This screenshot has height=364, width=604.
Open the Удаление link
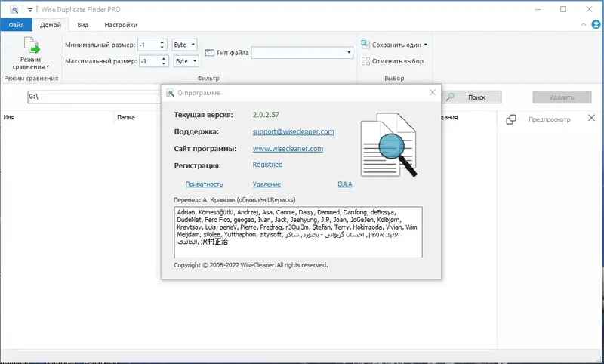pyautogui.click(x=267, y=184)
